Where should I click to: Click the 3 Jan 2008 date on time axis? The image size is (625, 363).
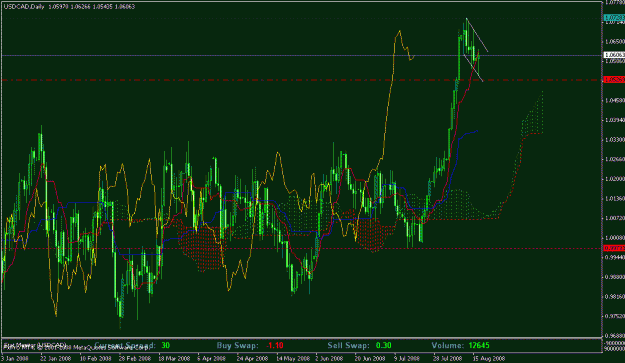pyautogui.click(x=15, y=358)
